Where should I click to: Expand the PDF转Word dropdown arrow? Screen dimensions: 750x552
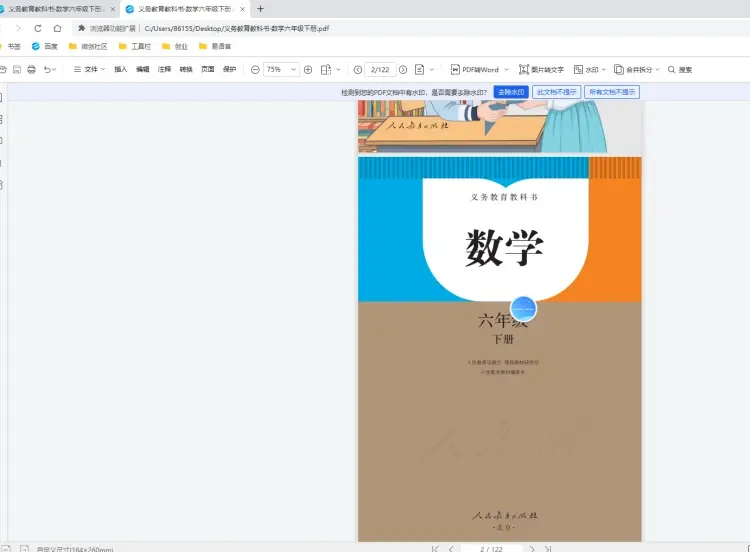pos(507,70)
